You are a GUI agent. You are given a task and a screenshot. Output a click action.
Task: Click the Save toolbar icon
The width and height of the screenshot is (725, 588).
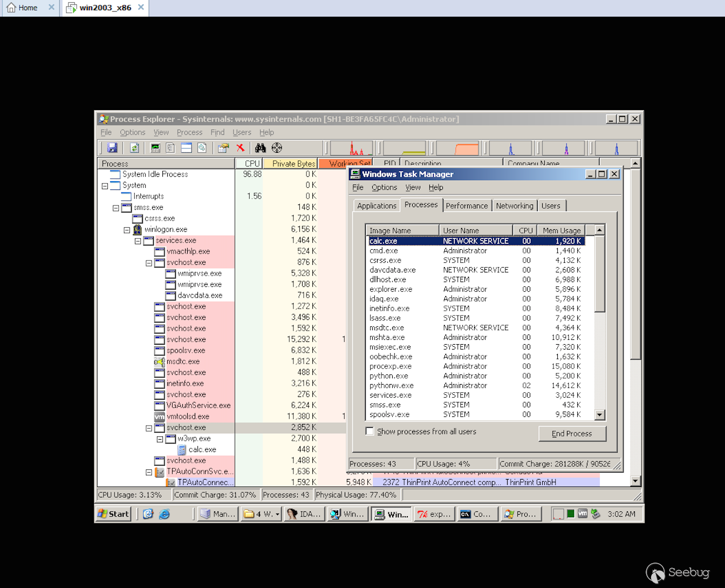pos(112,148)
